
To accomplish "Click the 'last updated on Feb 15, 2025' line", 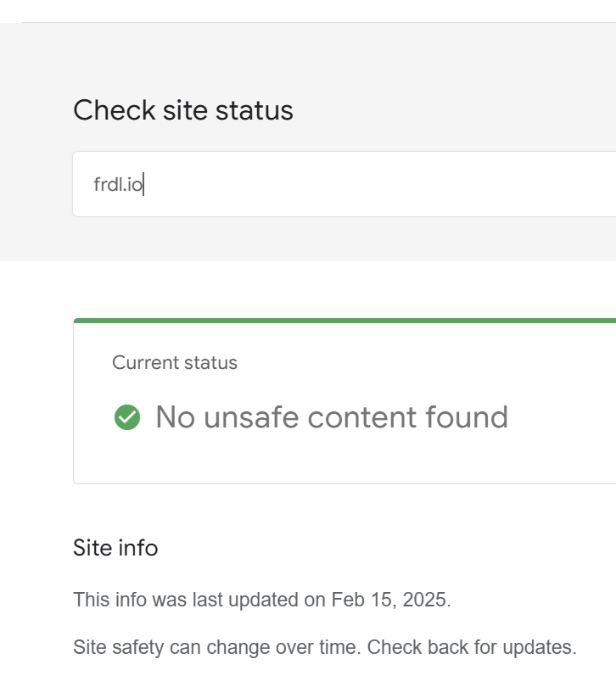I will coord(262,600).
